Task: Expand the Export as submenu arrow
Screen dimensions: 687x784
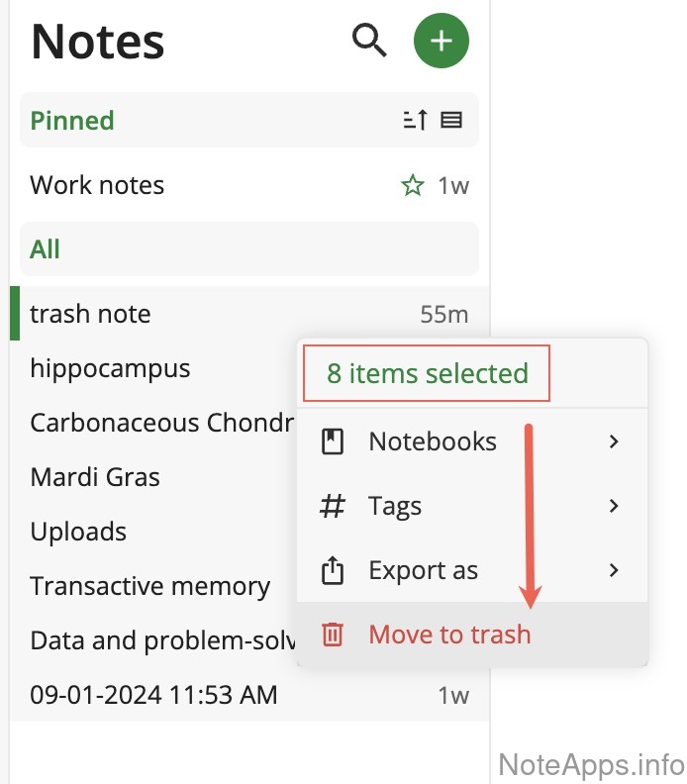Action: [x=615, y=570]
